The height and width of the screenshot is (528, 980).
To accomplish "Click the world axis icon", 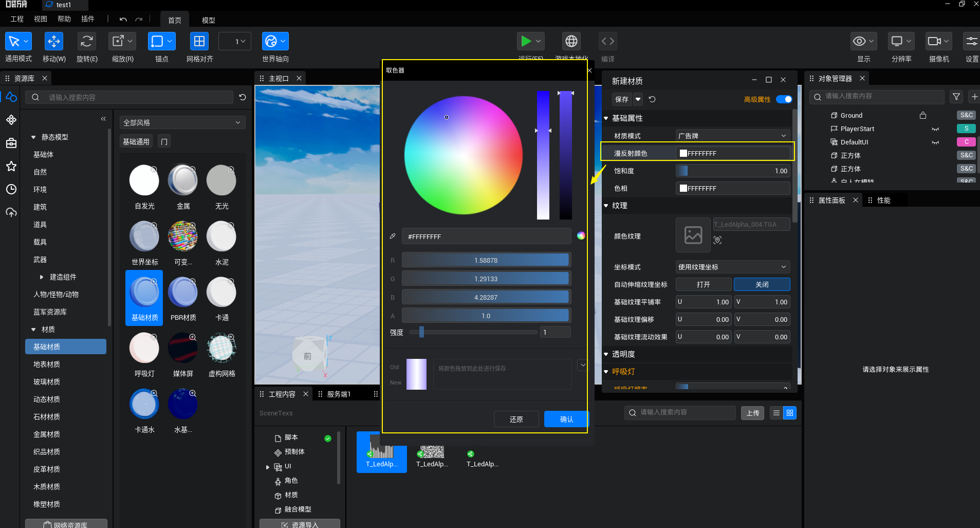I will point(271,41).
